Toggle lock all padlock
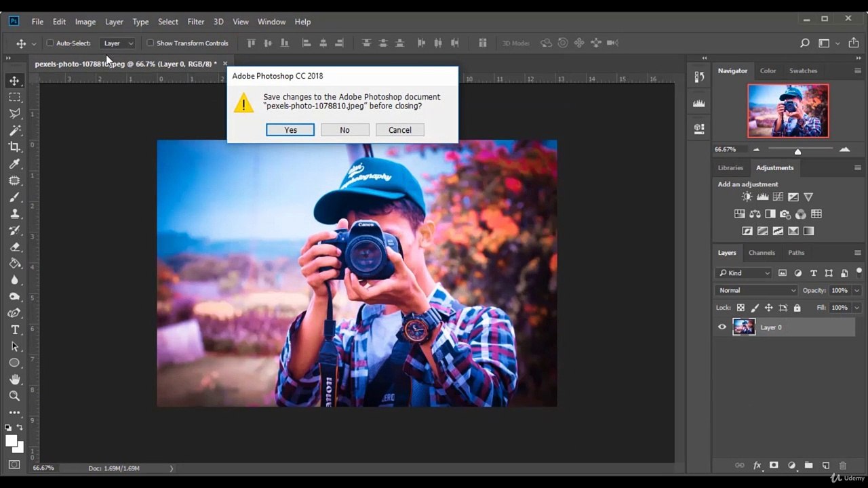 pyautogui.click(x=797, y=308)
